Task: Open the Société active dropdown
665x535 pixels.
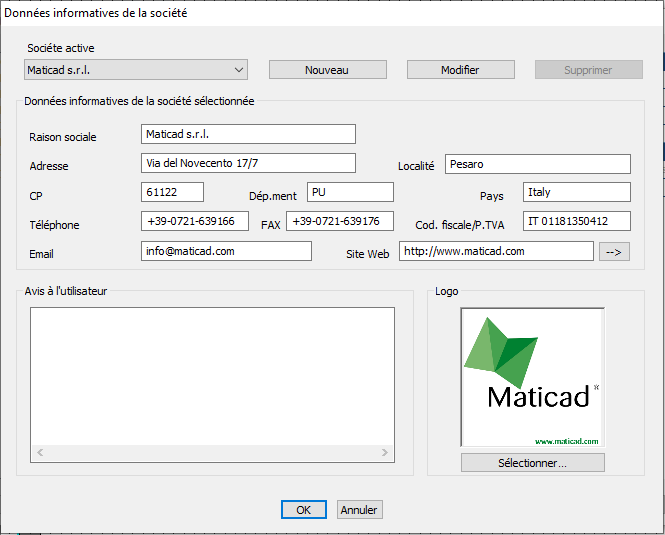Action: (136, 70)
